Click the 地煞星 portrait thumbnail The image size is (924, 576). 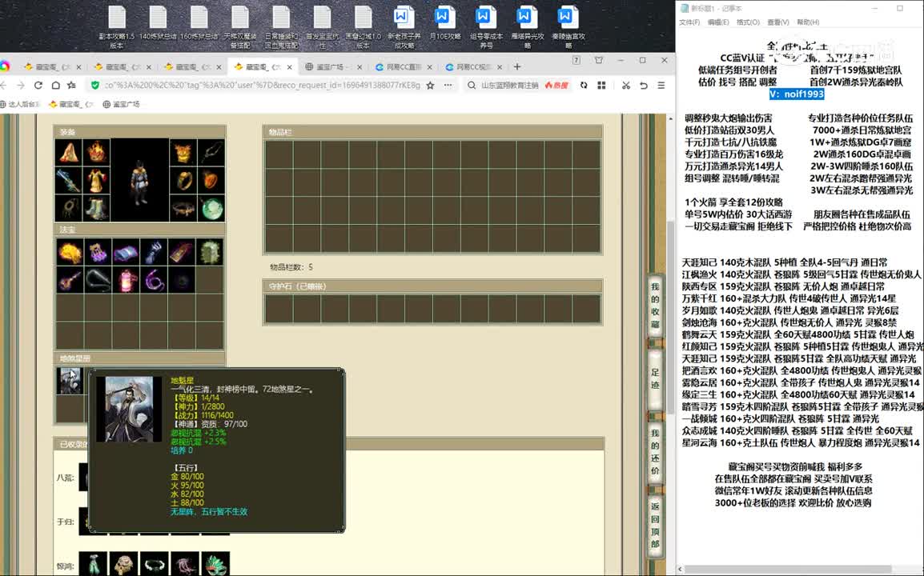tap(70, 381)
